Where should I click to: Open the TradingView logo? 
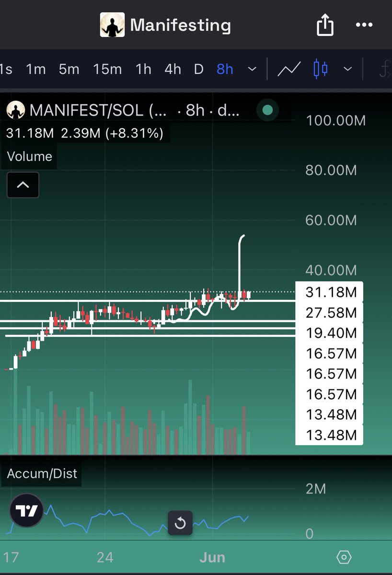click(27, 511)
